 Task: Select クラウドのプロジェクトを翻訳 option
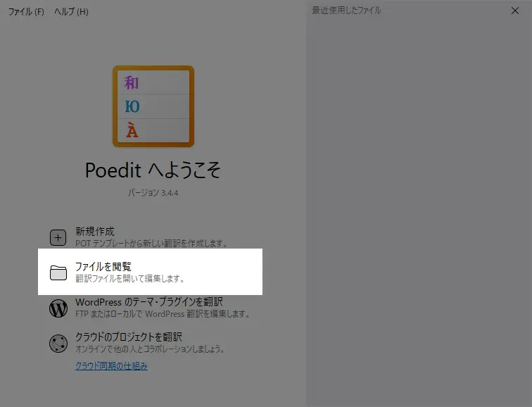(x=129, y=337)
